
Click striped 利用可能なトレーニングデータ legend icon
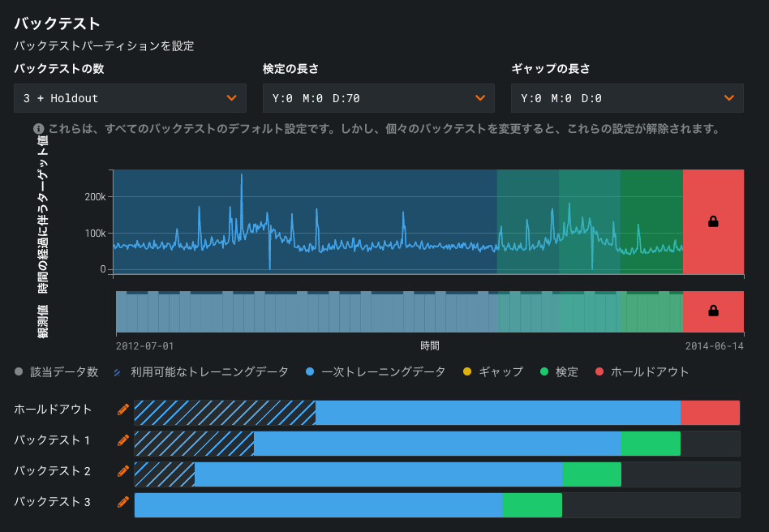[x=118, y=372]
